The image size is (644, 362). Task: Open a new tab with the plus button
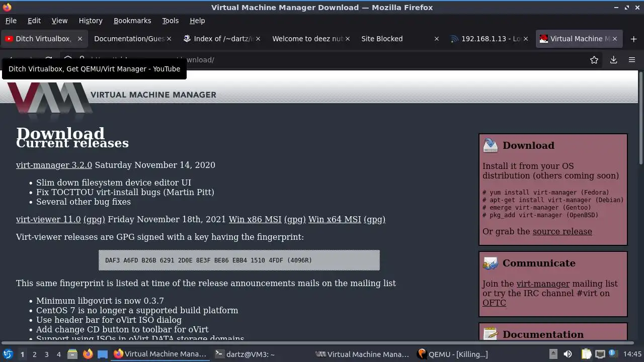pos(633,39)
